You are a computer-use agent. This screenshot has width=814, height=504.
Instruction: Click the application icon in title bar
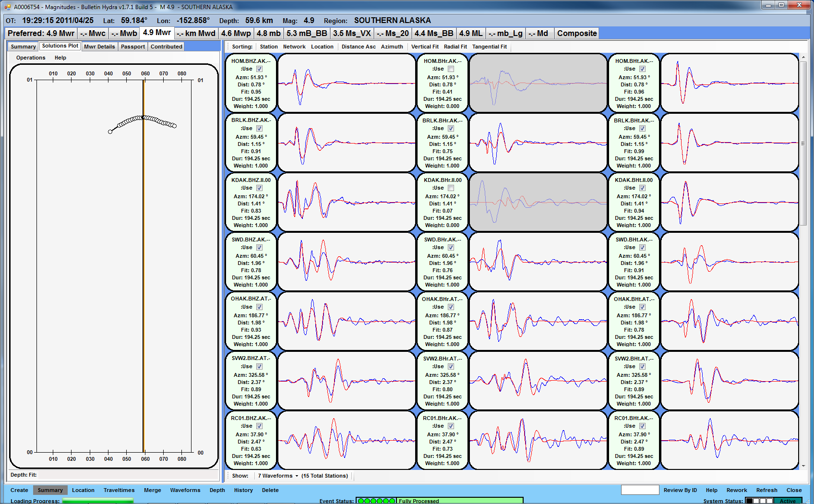[8, 7]
